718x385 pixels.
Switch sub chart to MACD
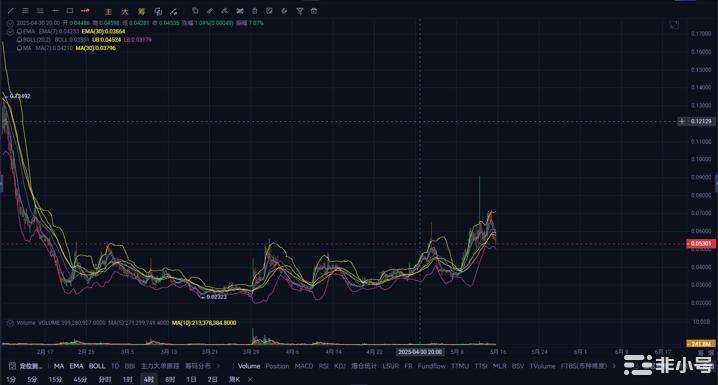pyautogui.click(x=304, y=366)
